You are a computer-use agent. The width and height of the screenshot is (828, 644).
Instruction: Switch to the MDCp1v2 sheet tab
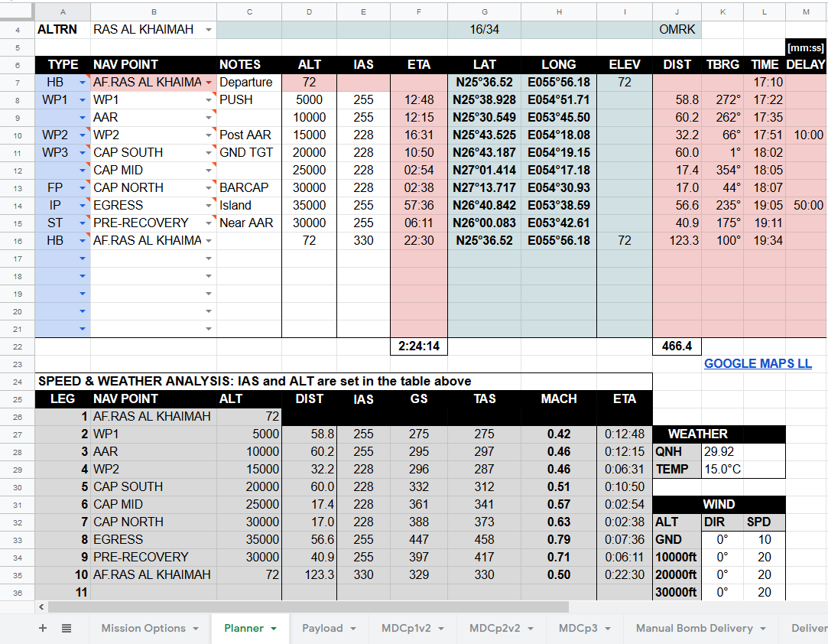406,628
